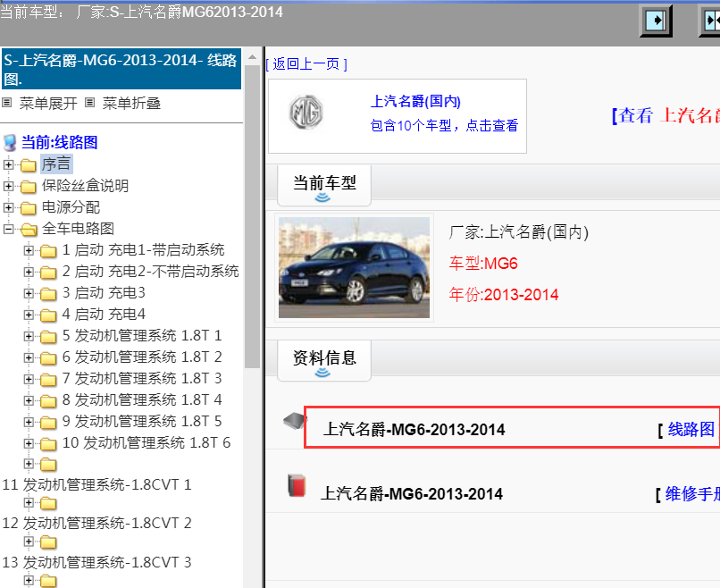The width and height of the screenshot is (720, 588).
Task: Select tree item 7 发动机管理系统 1.8T 3
Action: pyautogui.click(x=142, y=379)
